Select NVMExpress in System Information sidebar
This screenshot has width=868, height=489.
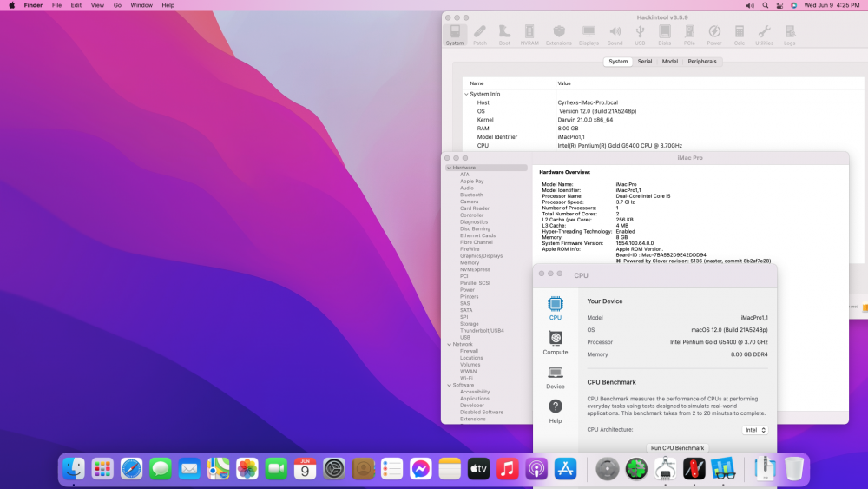pos(475,270)
